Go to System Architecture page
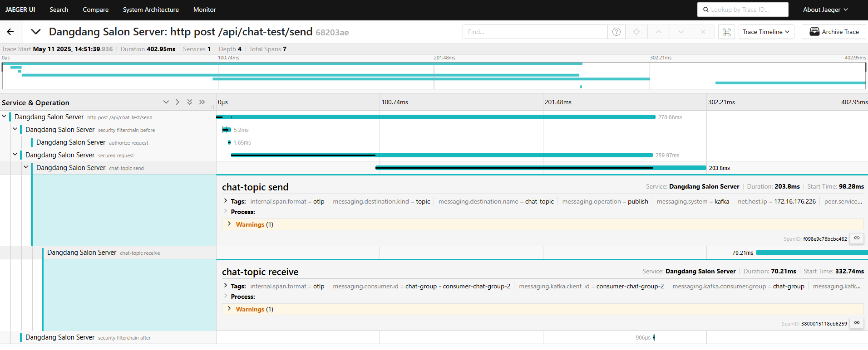 tap(151, 10)
